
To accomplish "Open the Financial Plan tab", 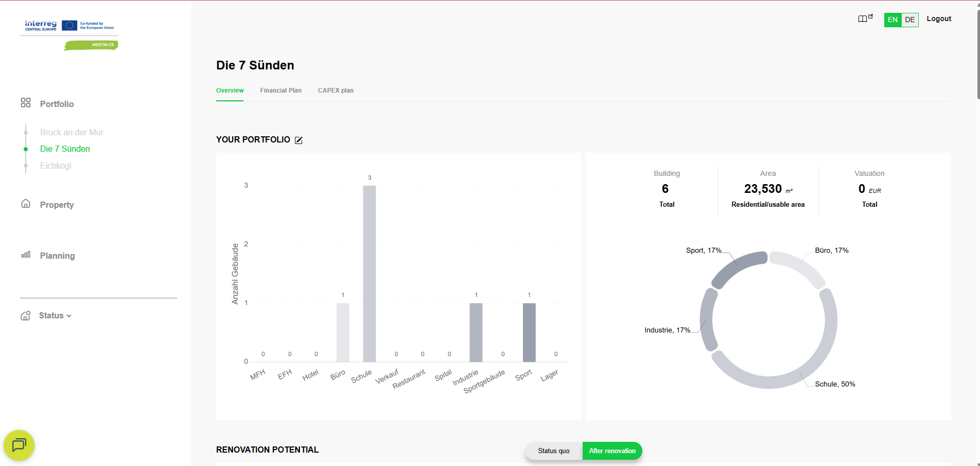I will (x=281, y=91).
